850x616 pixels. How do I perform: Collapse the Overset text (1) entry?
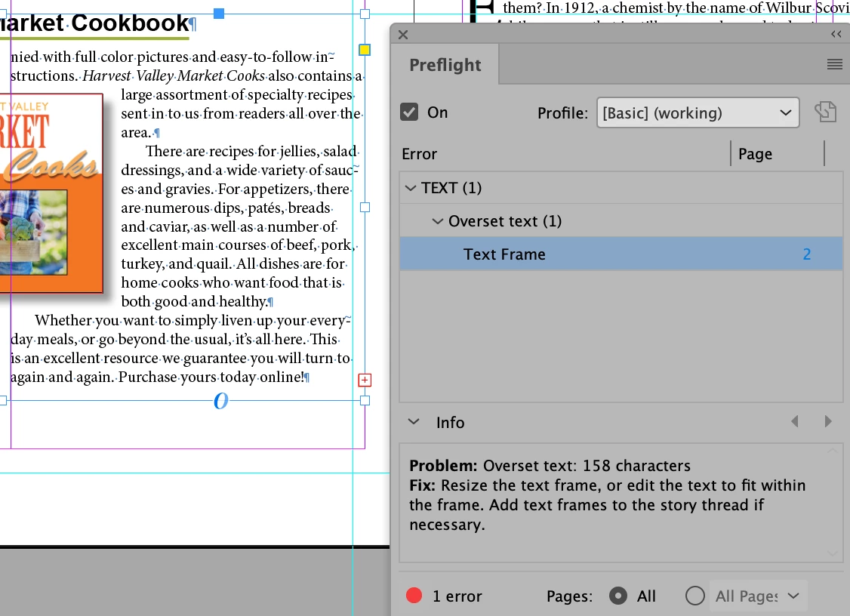437,221
